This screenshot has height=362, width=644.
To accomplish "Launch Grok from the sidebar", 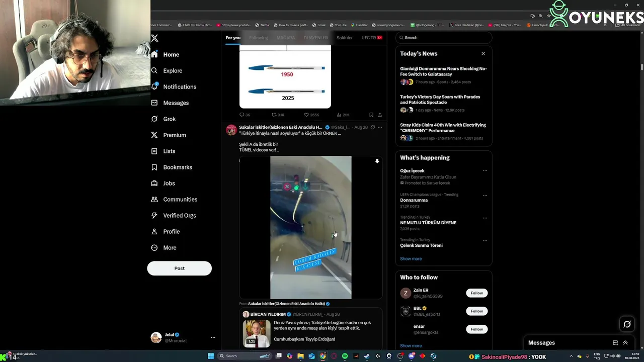I will (x=164, y=119).
